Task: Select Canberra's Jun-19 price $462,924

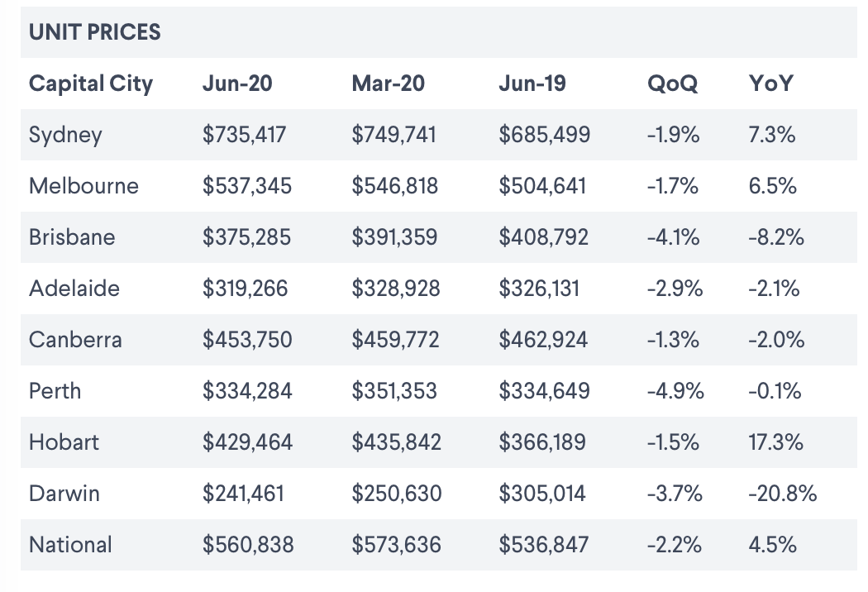Action: (x=544, y=340)
